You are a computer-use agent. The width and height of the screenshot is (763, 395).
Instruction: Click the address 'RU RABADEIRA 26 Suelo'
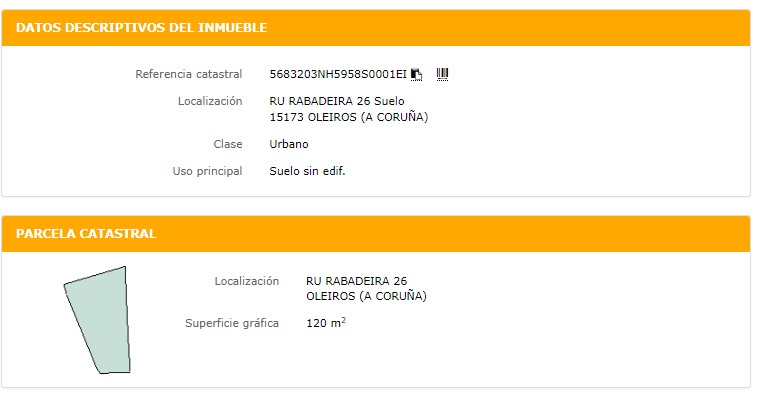(337, 101)
